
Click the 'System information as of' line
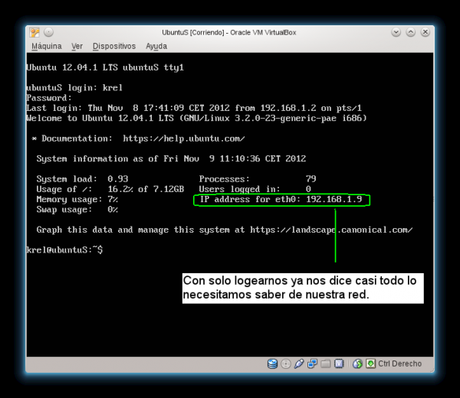click(x=171, y=159)
